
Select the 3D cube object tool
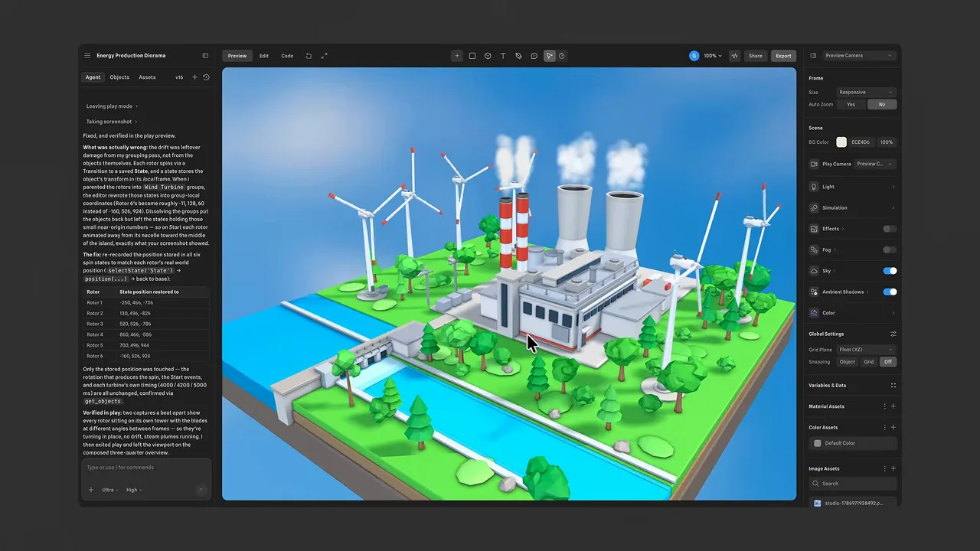pyautogui.click(x=488, y=56)
